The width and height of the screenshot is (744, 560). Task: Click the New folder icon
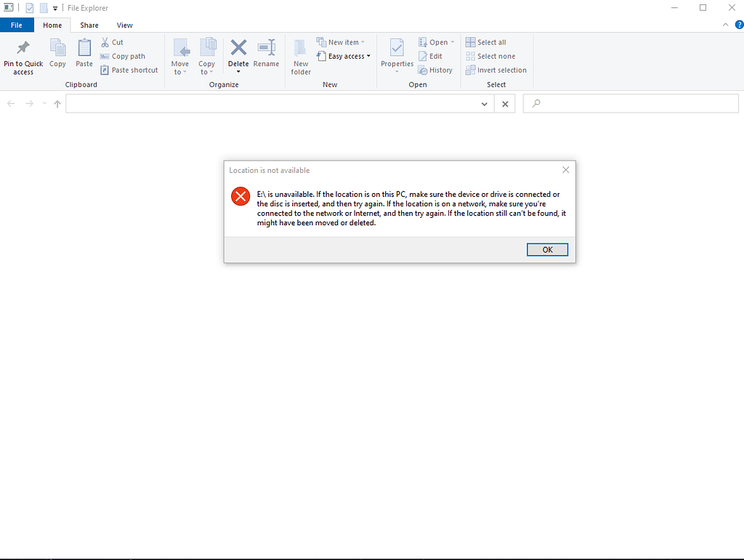pos(301,47)
